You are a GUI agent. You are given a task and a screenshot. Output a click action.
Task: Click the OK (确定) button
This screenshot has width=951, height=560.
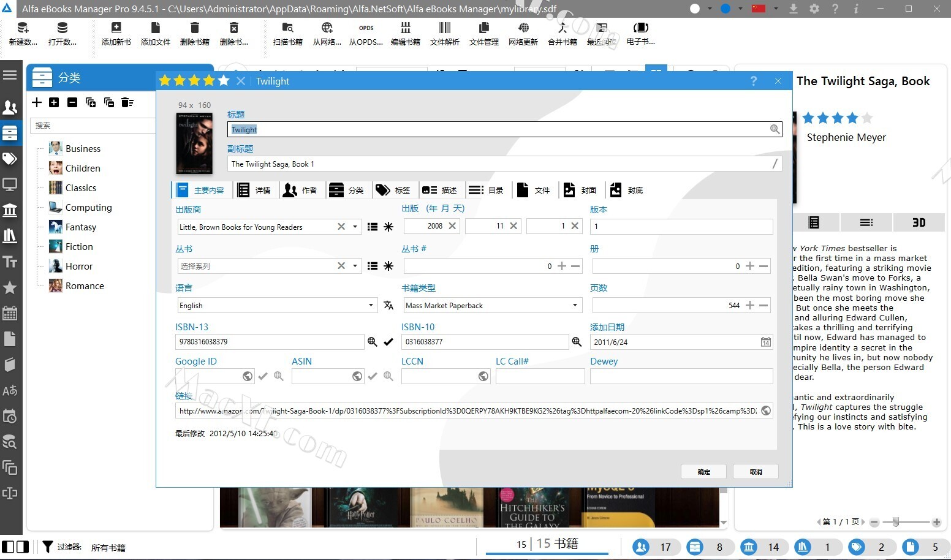[x=703, y=472]
